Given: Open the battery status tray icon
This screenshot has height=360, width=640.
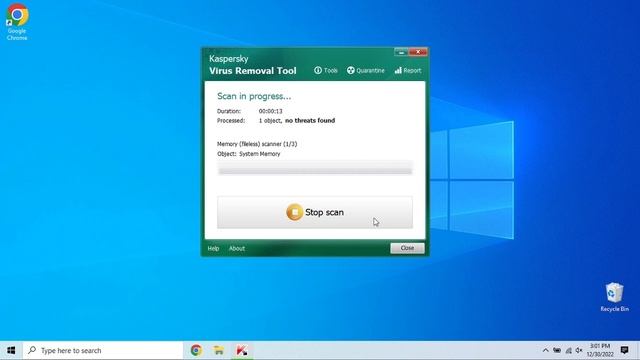Looking at the screenshot, I should [557, 350].
